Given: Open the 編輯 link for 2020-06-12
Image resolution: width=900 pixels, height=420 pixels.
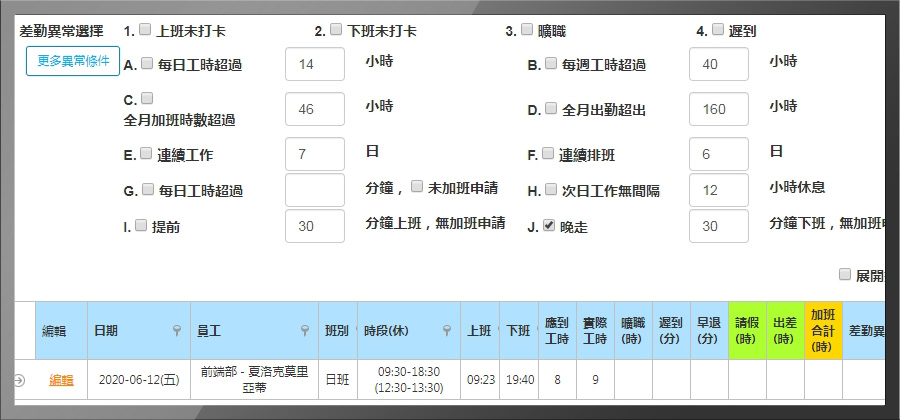Looking at the screenshot, I should coord(61,380).
